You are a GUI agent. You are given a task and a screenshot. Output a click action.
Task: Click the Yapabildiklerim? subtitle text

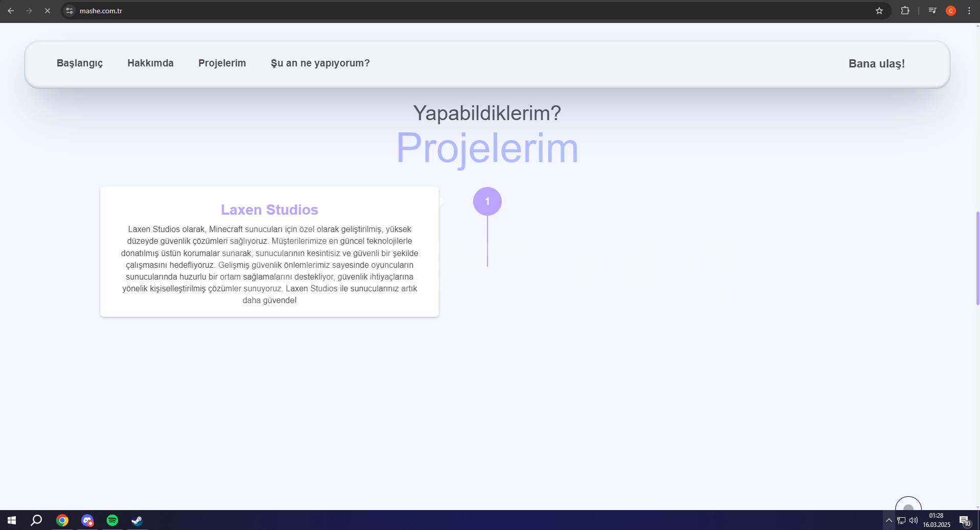click(487, 113)
